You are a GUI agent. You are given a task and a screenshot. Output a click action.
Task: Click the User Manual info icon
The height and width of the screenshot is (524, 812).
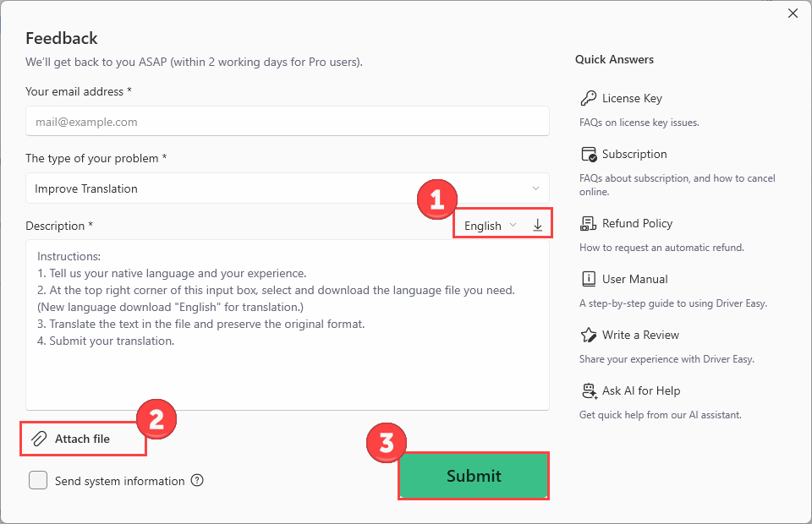tap(589, 279)
